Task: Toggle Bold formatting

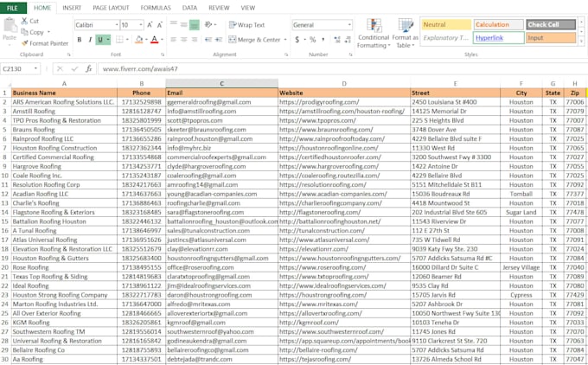Action: 80,40
